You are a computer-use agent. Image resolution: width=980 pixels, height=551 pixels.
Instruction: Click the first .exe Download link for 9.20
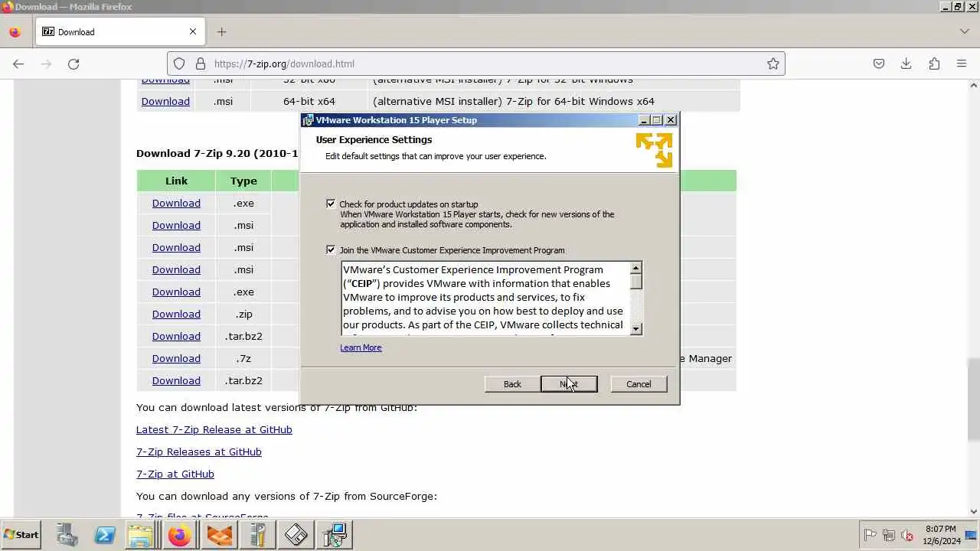(x=176, y=203)
